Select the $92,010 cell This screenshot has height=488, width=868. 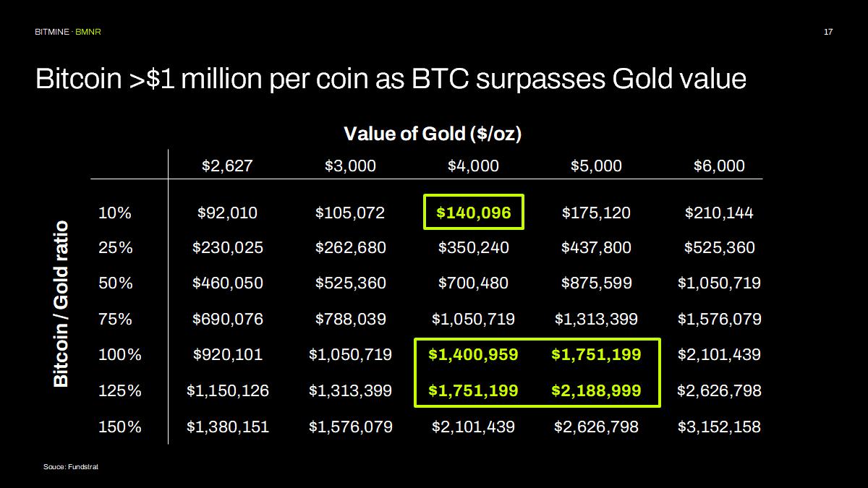[x=227, y=213]
